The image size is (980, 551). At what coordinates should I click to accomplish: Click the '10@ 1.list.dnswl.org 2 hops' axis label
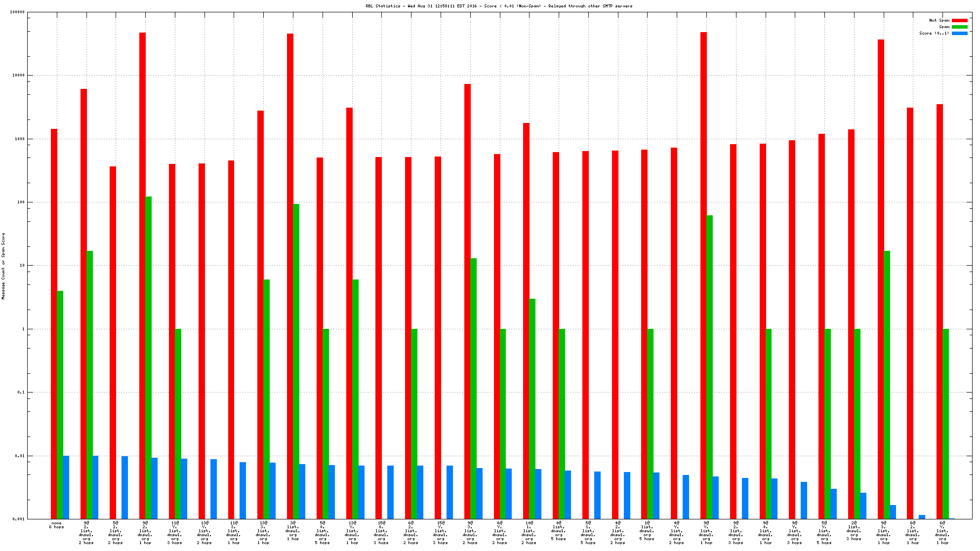pos(529,533)
